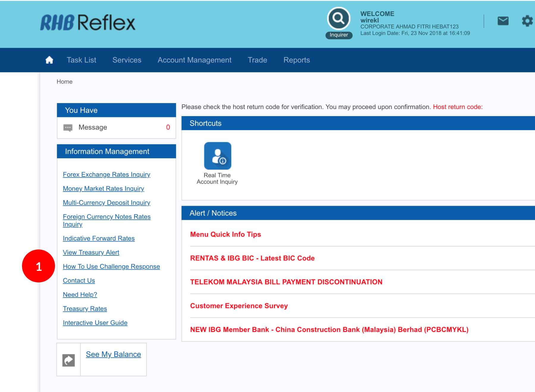Open the Trade menu
The width and height of the screenshot is (535, 392).
[x=257, y=60]
